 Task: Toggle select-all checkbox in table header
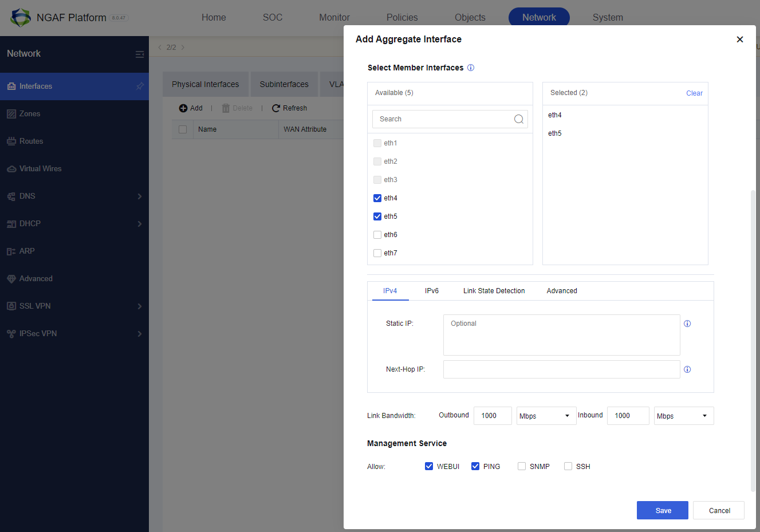pyautogui.click(x=183, y=129)
